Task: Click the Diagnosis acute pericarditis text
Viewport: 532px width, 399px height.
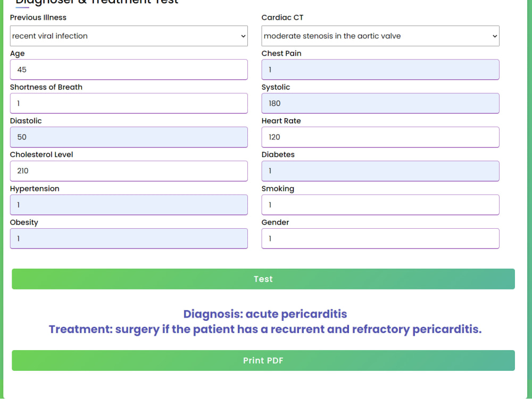Action: [265, 314]
